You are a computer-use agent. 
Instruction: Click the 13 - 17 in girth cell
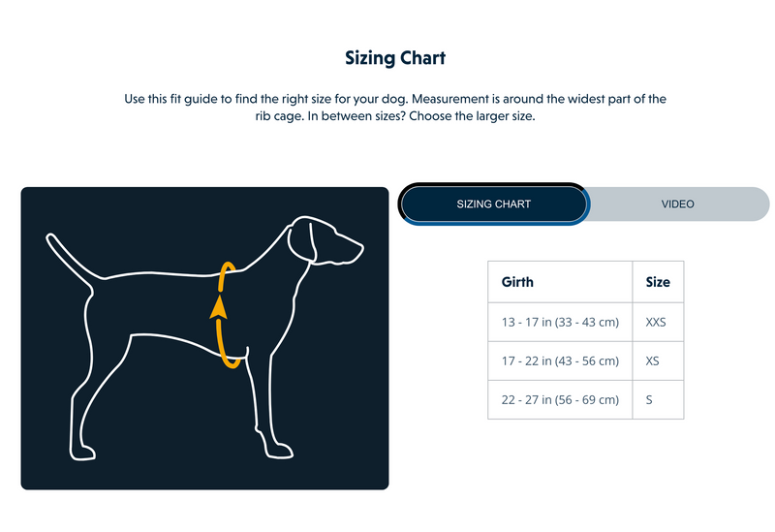click(560, 322)
